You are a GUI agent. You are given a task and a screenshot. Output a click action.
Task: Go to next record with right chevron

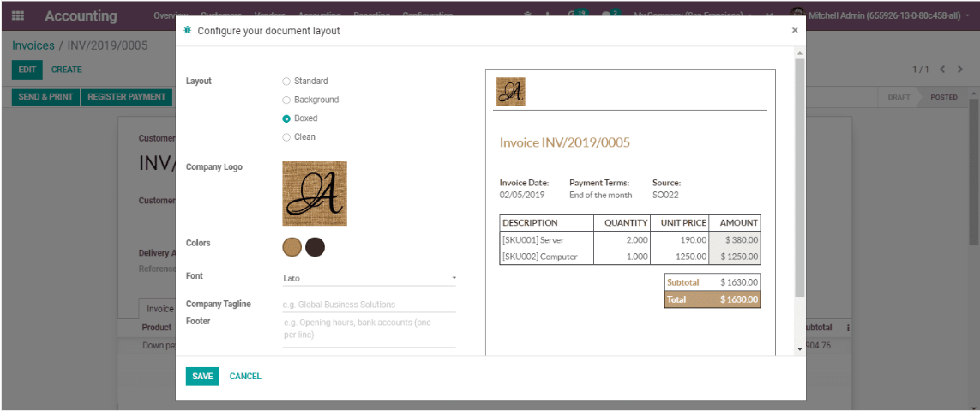coord(960,70)
